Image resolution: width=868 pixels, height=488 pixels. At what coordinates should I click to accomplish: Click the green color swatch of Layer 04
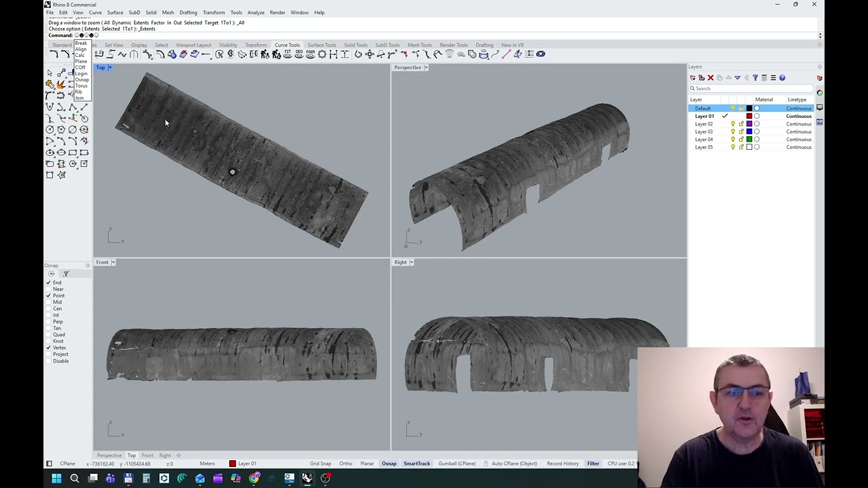tap(749, 140)
